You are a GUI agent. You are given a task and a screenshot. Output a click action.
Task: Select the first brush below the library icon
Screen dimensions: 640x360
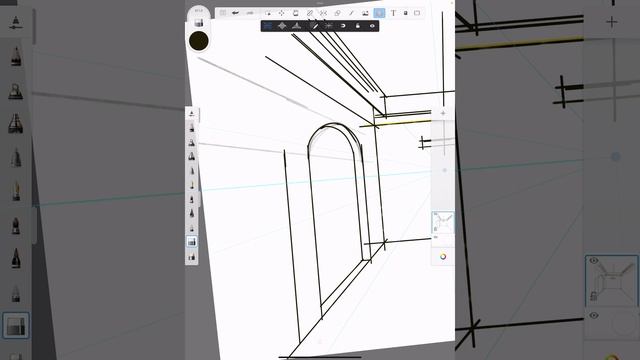(192, 128)
